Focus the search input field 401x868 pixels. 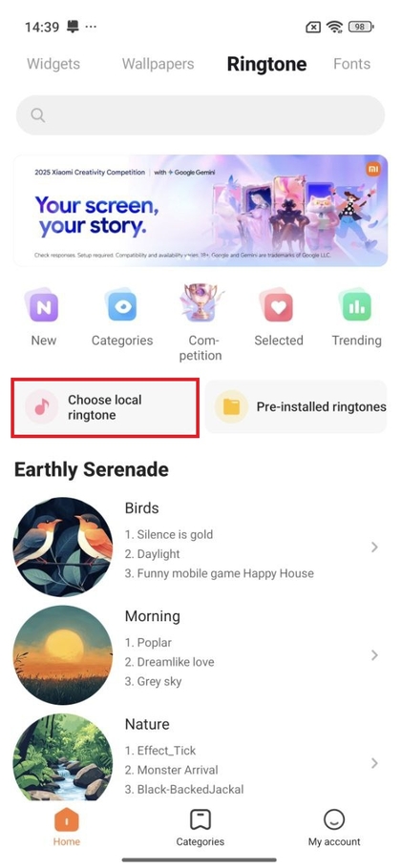tap(200, 115)
